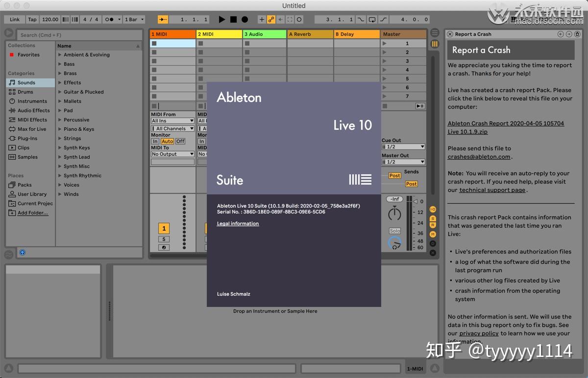Toggle the I-O section show/hide button
This screenshot has height=378, width=588.
click(x=433, y=209)
